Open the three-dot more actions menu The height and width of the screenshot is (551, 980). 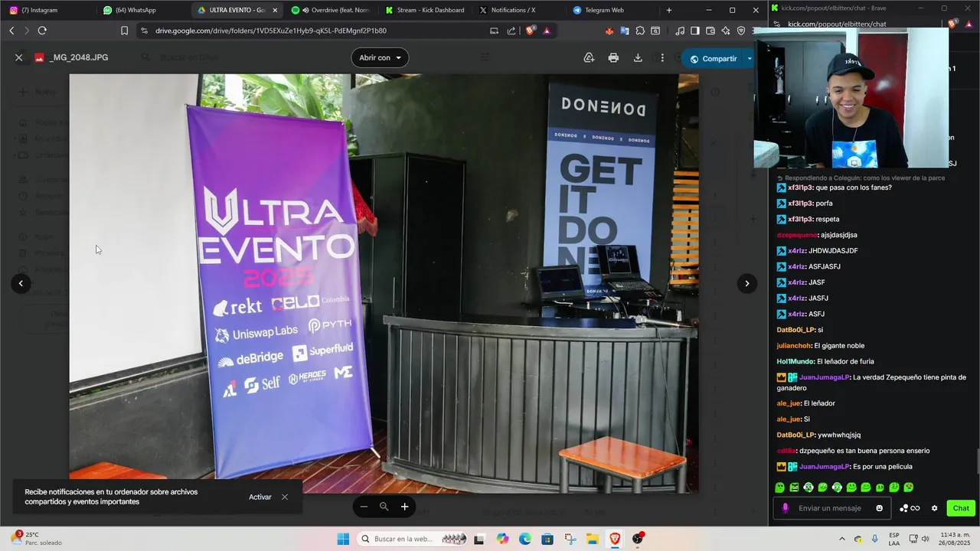662,57
